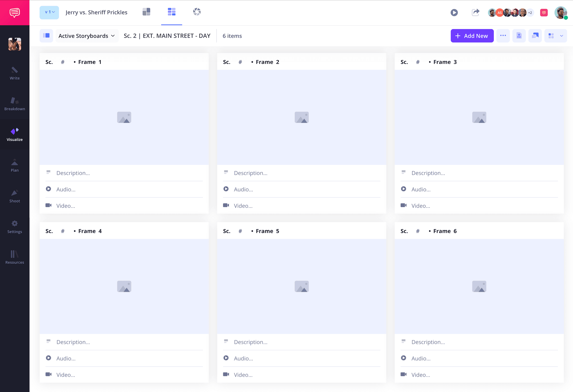Open the Shoot section
Image resolution: width=573 pixels, height=392 pixels.
point(15,196)
